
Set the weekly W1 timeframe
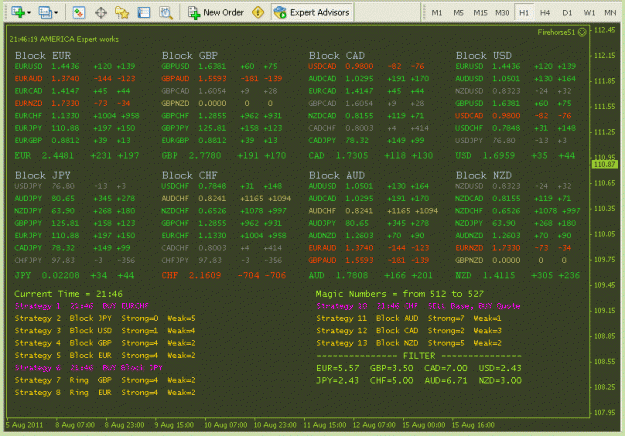pos(589,13)
